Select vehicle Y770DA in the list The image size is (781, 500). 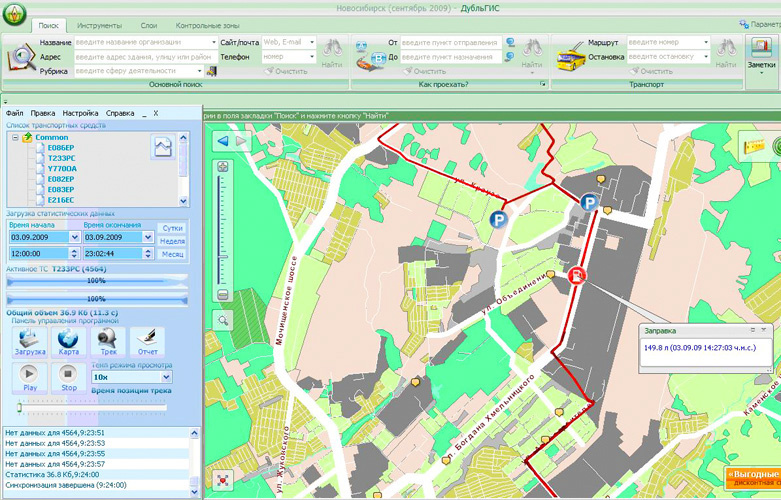[62, 168]
